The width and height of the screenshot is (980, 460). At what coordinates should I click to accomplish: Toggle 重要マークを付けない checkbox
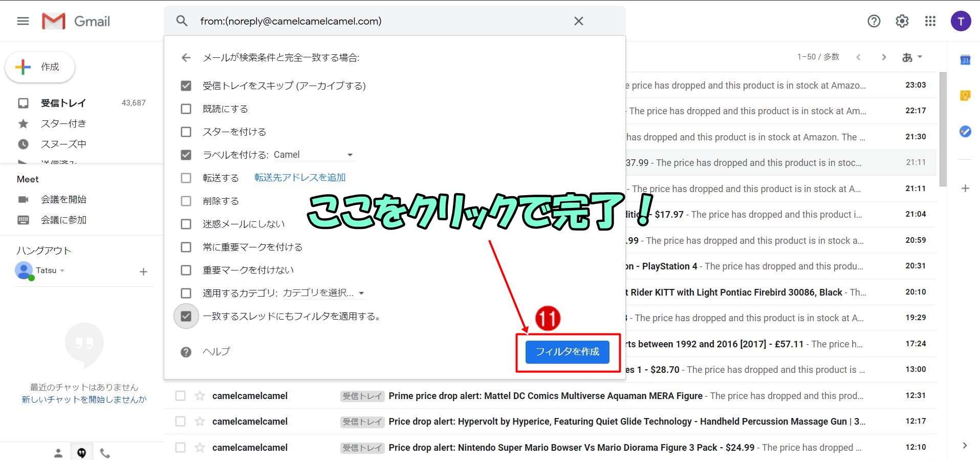pos(186,270)
